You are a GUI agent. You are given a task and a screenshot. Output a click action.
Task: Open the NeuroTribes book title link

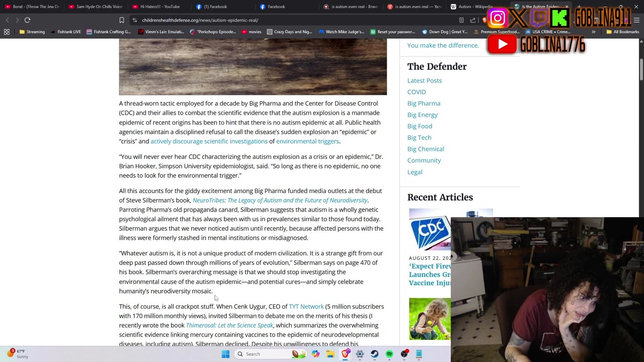[x=280, y=200]
